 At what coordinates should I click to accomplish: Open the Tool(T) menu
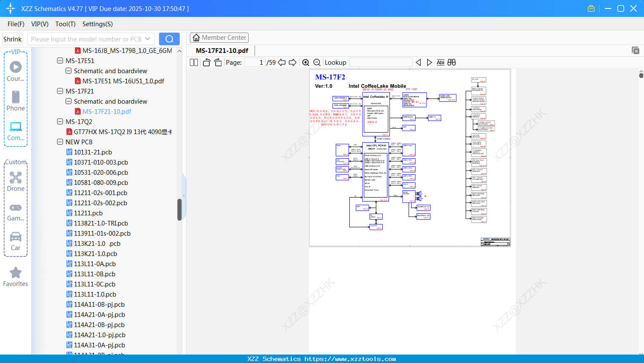click(x=66, y=24)
